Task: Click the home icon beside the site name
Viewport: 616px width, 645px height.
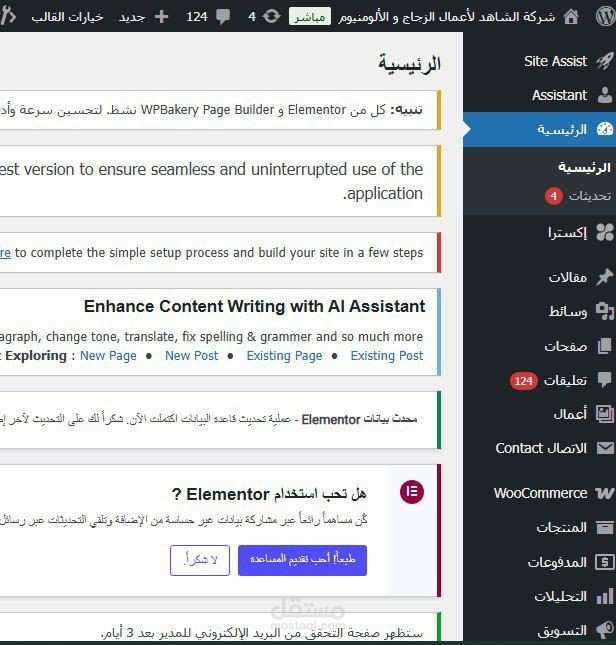Action: [x=571, y=17]
